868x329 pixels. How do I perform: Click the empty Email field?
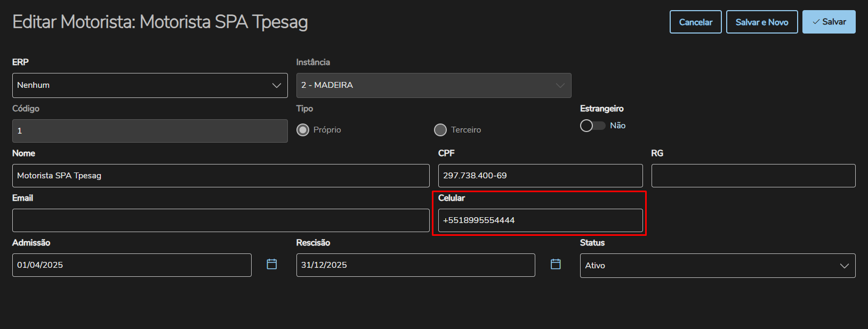[221, 220]
